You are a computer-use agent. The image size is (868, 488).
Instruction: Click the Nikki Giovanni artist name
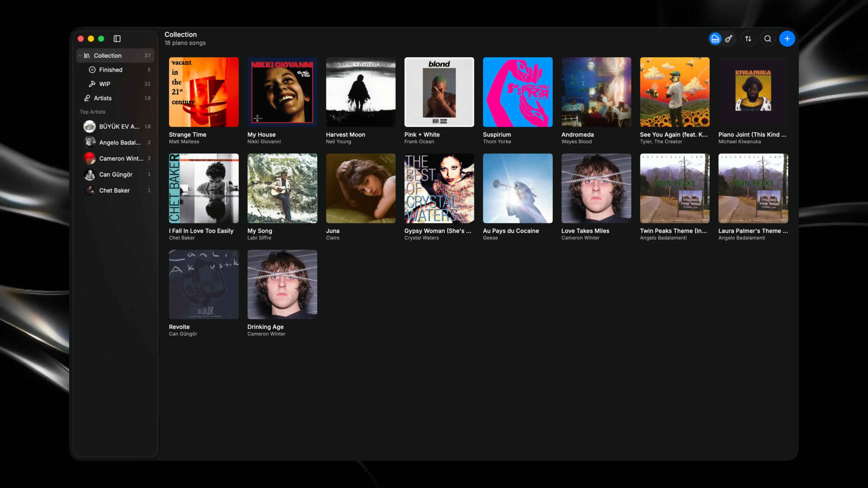264,142
